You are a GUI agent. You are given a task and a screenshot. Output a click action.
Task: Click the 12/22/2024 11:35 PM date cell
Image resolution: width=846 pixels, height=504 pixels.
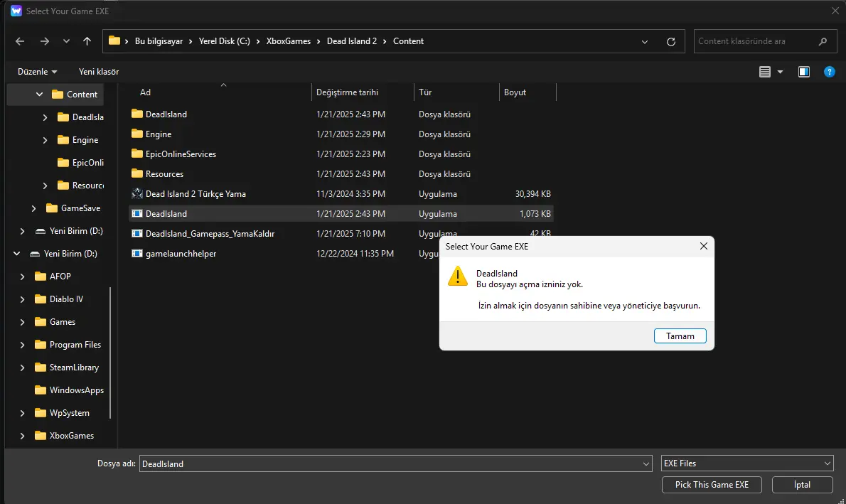(x=355, y=254)
